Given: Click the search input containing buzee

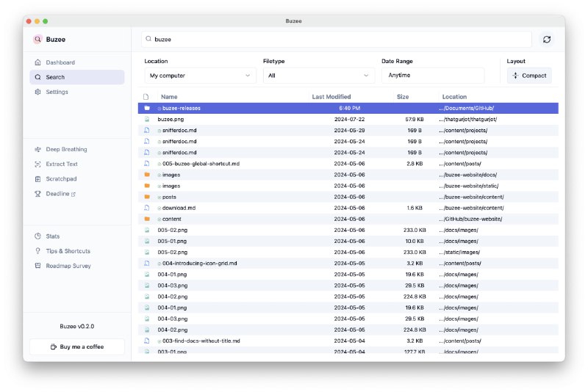Looking at the screenshot, I should (x=338, y=40).
